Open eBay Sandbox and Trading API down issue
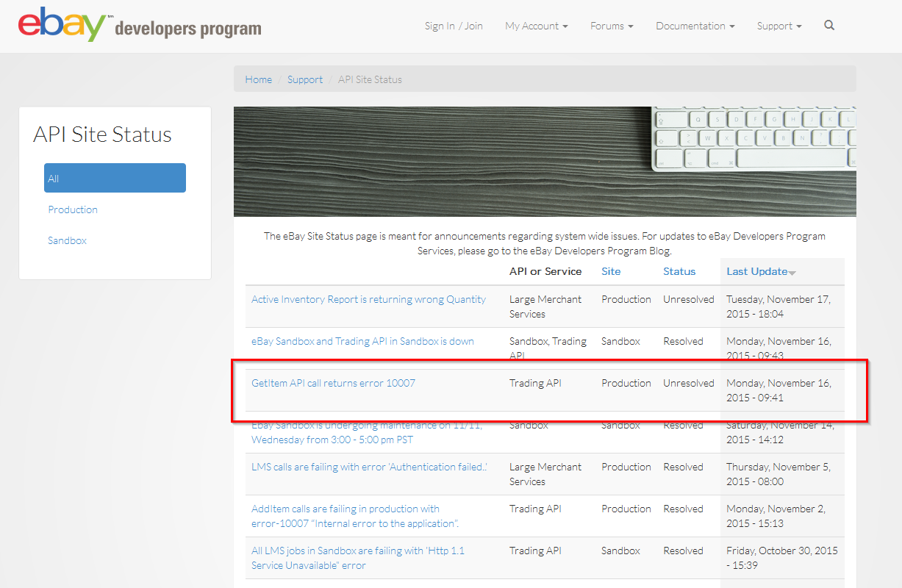Screen dimensions: 902x588 (362, 341)
